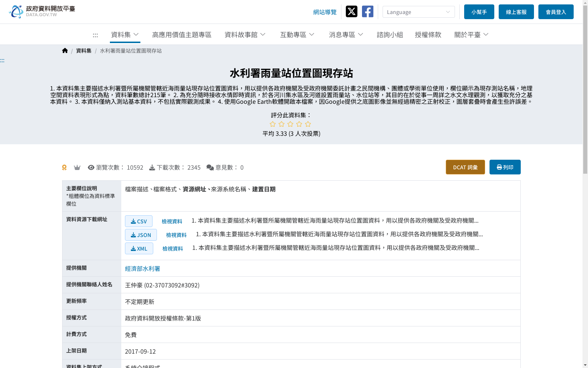Download the CSV resource

139,221
